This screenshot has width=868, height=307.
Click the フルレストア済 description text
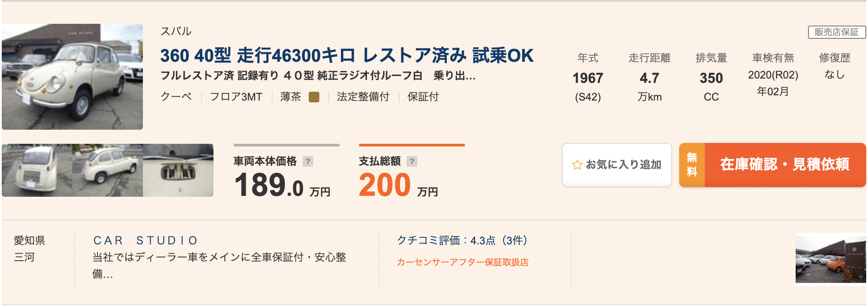coord(318,76)
